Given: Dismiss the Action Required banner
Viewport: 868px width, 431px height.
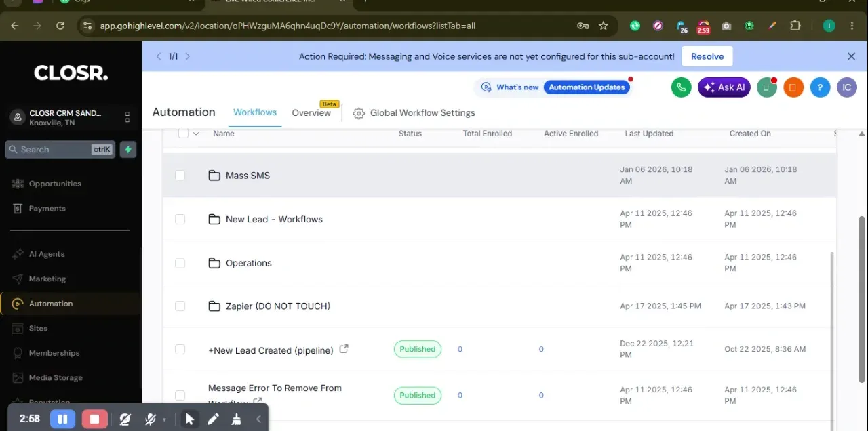Looking at the screenshot, I should coord(851,56).
